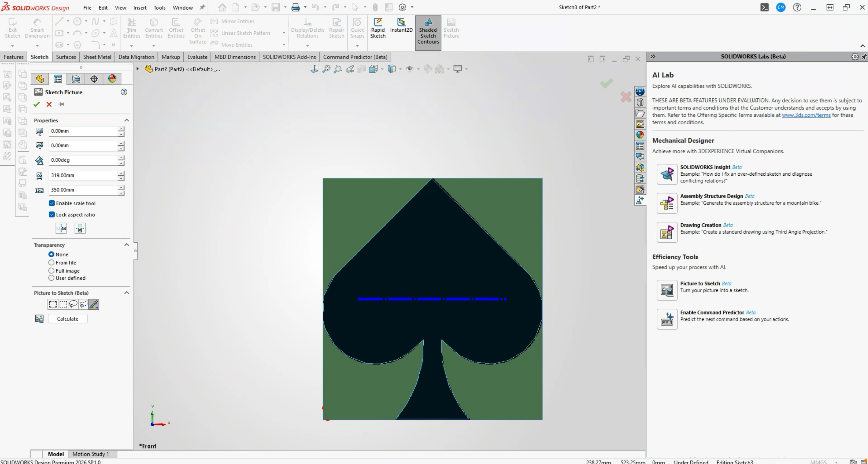This screenshot has height=464, width=868.
Task: Open the www.3ds.com/terms link
Action: (x=806, y=115)
